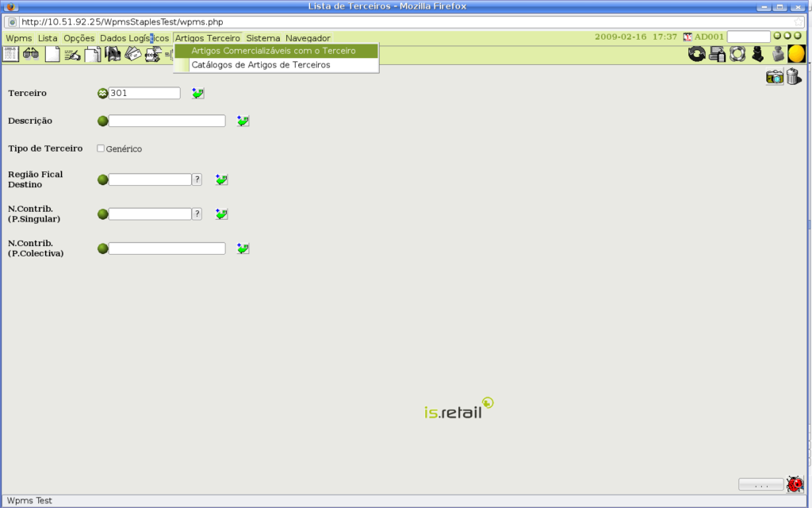Click the open book catalog icon
The width and height of the screenshot is (812, 508).
113,54
